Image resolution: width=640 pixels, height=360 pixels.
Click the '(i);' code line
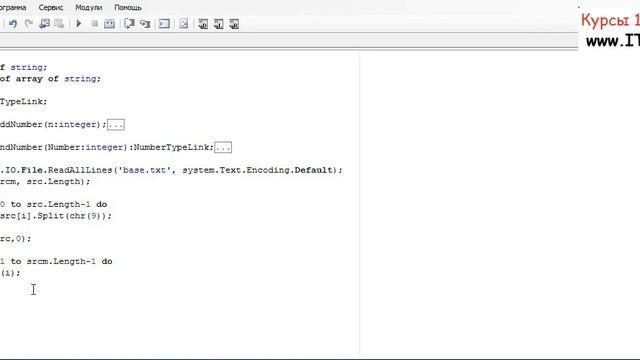tap(10, 273)
